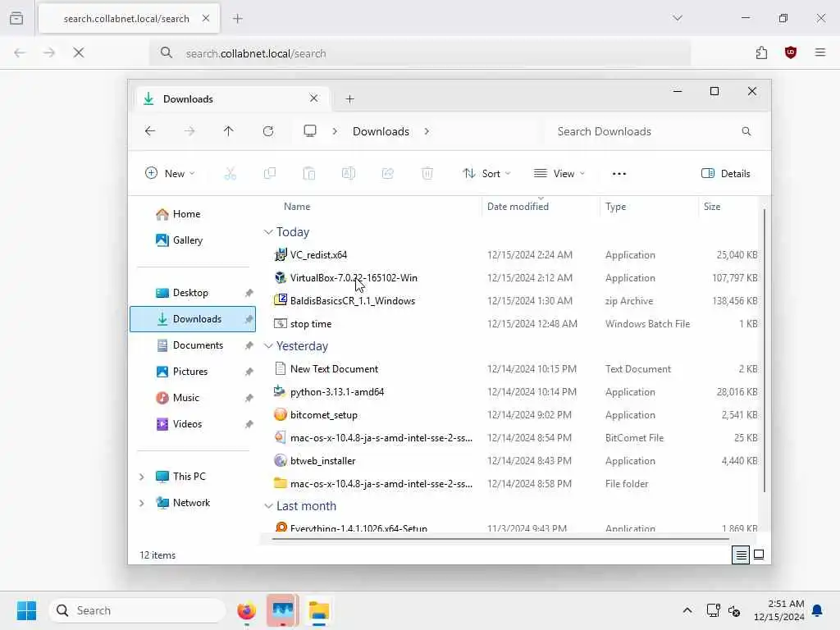
Task: Collapse the Yesterday group
Action: coord(268,346)
